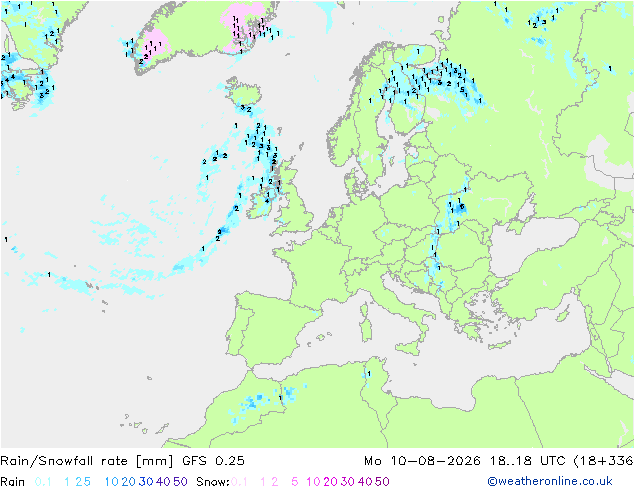The height and width of the screenshot is (490, 634).
Task: Select the Snow legend value 5
Action: [x=295, y=482]
